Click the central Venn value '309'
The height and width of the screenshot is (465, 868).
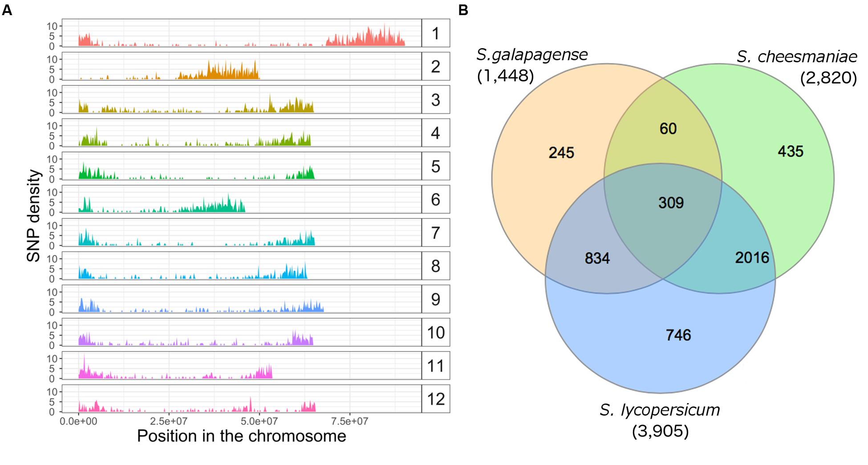(671, 203)
